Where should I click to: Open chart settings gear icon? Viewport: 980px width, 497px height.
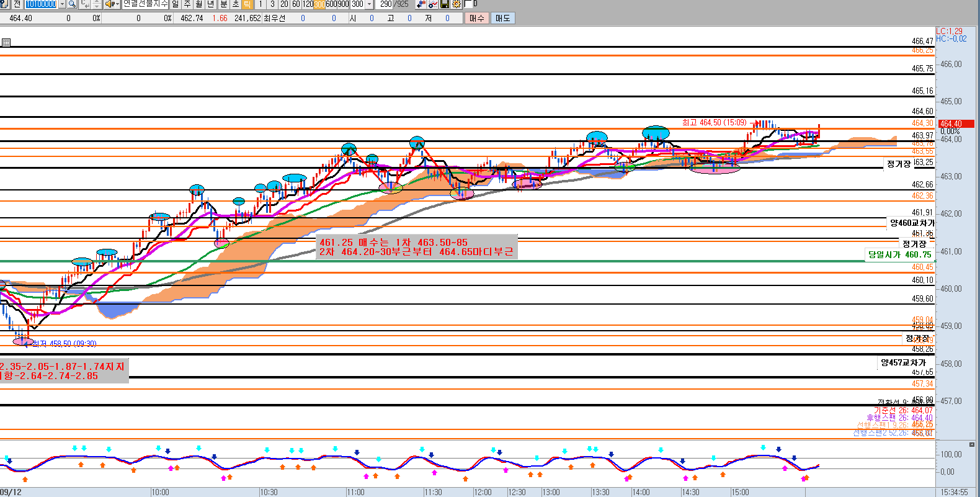pos(457,4)
